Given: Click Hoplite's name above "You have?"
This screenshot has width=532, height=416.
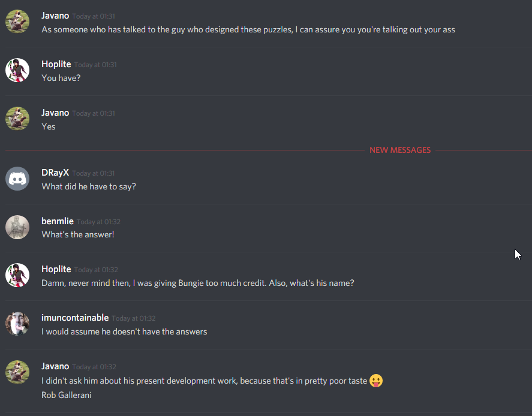Looking at the screenshot, I should [x=56, y=64].
